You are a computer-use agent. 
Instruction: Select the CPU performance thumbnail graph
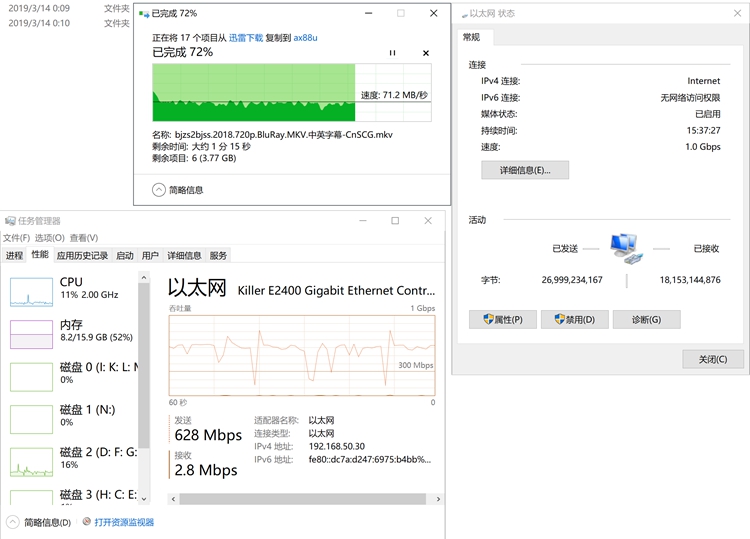[32, 292]
